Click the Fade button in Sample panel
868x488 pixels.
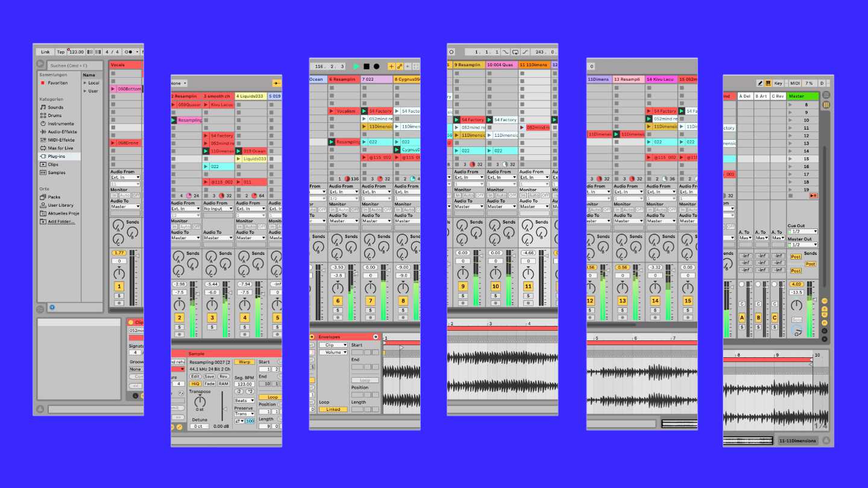(209, 383)
